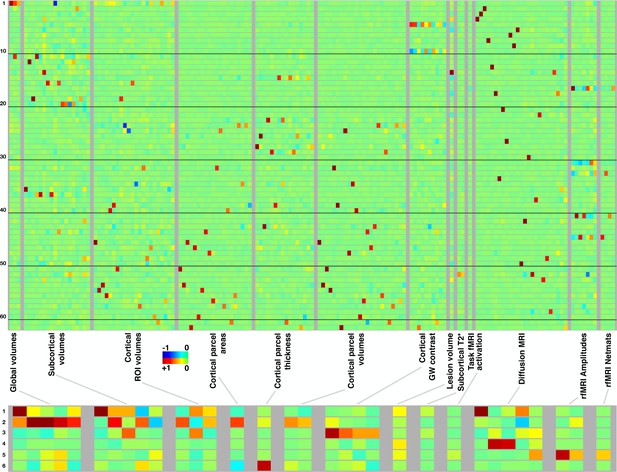617x472 pixels.
Task: Click row number 10 of top heatmap
Action: pyautogui.click(x=4, y=52)
